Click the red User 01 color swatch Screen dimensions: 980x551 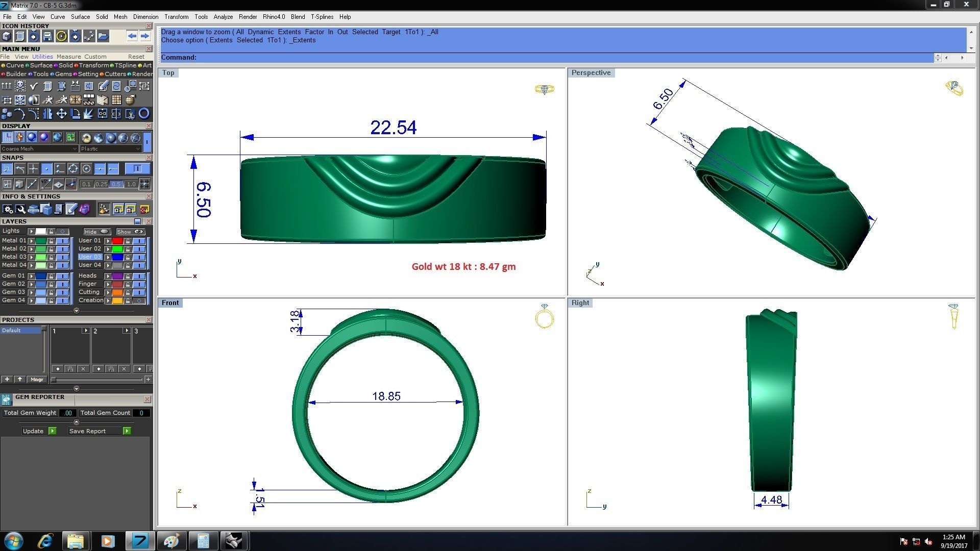117,241
